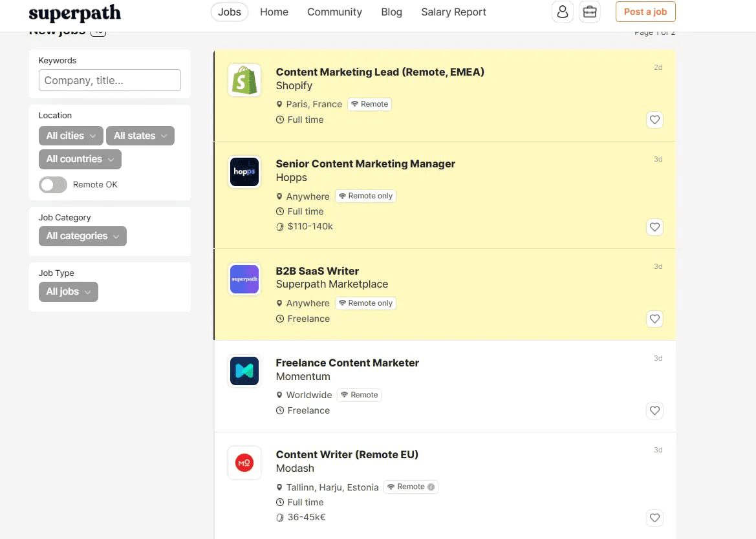Heart the B2B SaaS Writer job
756x539 pixels.
[x=654, y=319]
